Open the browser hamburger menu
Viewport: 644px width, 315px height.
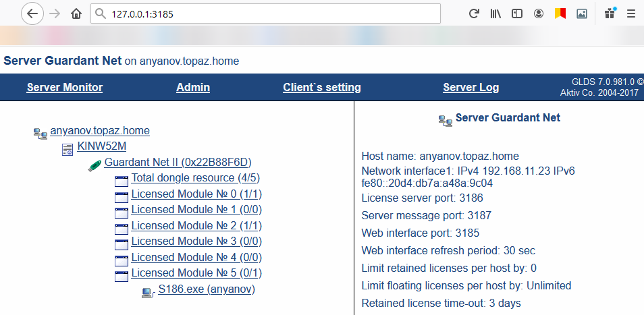631,13
